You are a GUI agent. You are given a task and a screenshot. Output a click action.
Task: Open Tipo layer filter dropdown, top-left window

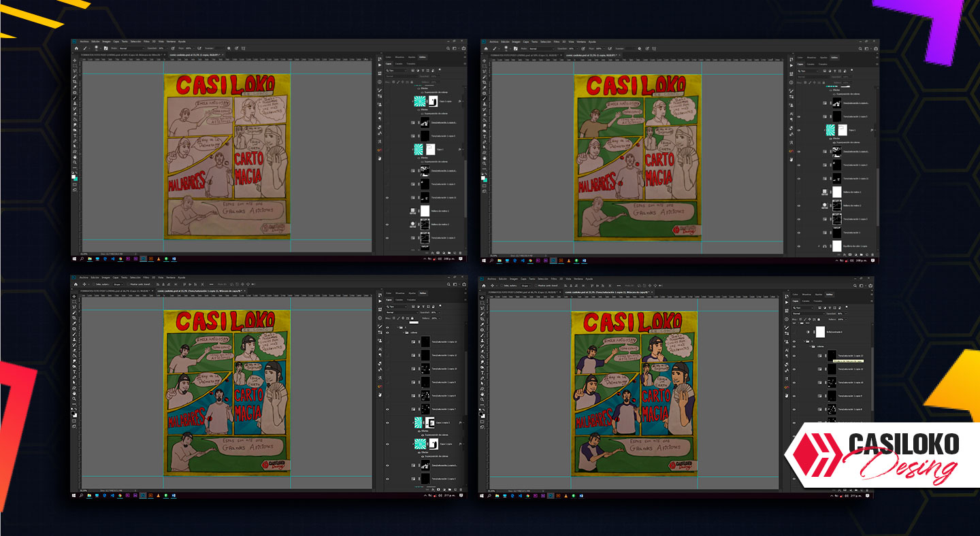[x=397, y=71]
